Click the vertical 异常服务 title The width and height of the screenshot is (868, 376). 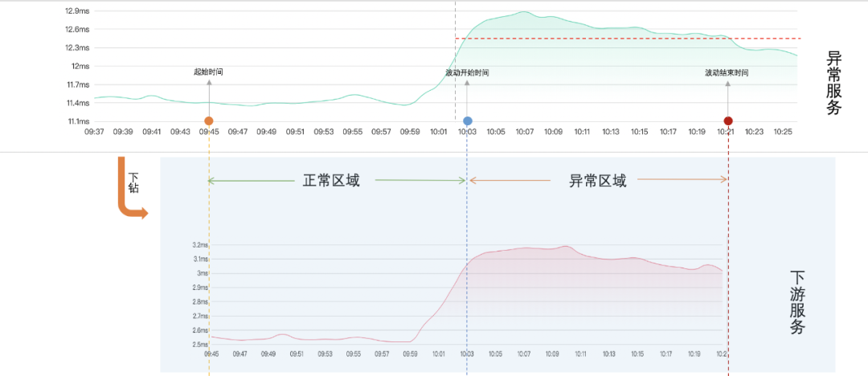coord(833,83)
